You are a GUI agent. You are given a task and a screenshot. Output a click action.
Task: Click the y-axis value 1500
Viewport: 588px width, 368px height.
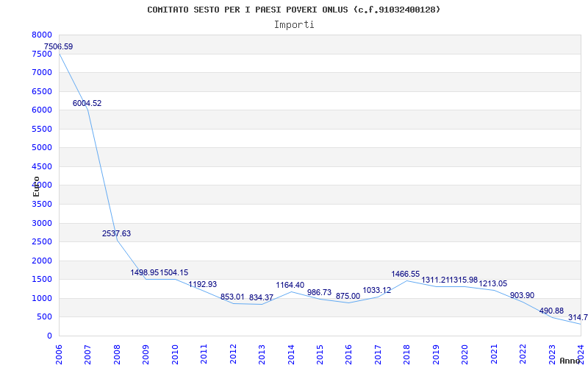click(x=42, y=280)
